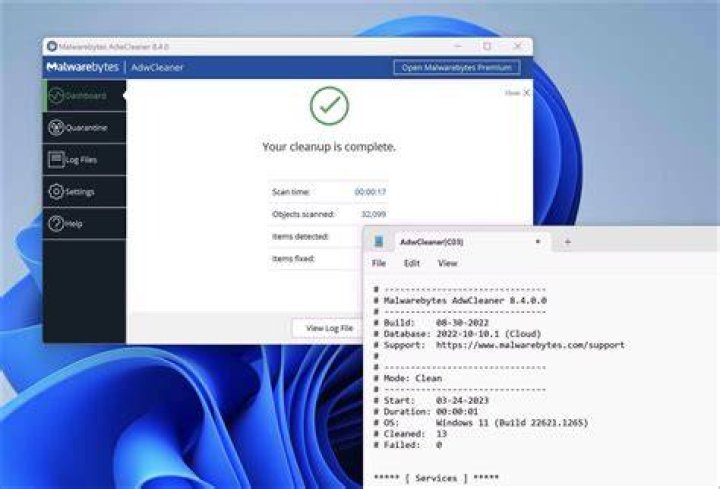Viewport: 720px width, 489px height.
Task: Open AdwCleaner Settings
Action: point(84,191)
